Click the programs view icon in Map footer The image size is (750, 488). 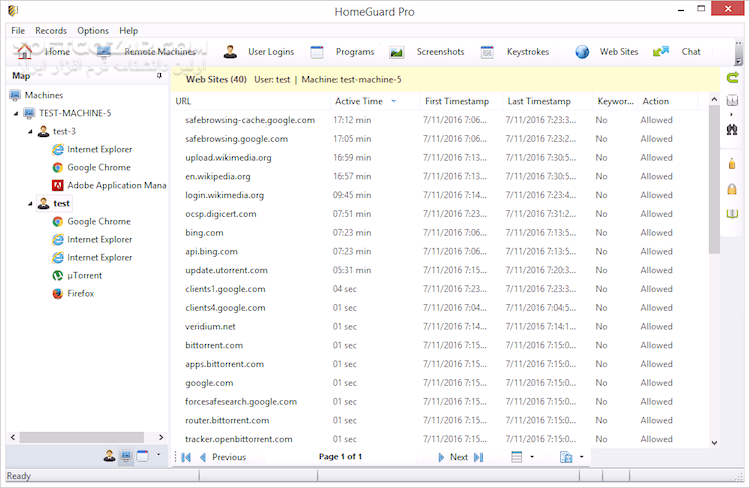(143, 456)
